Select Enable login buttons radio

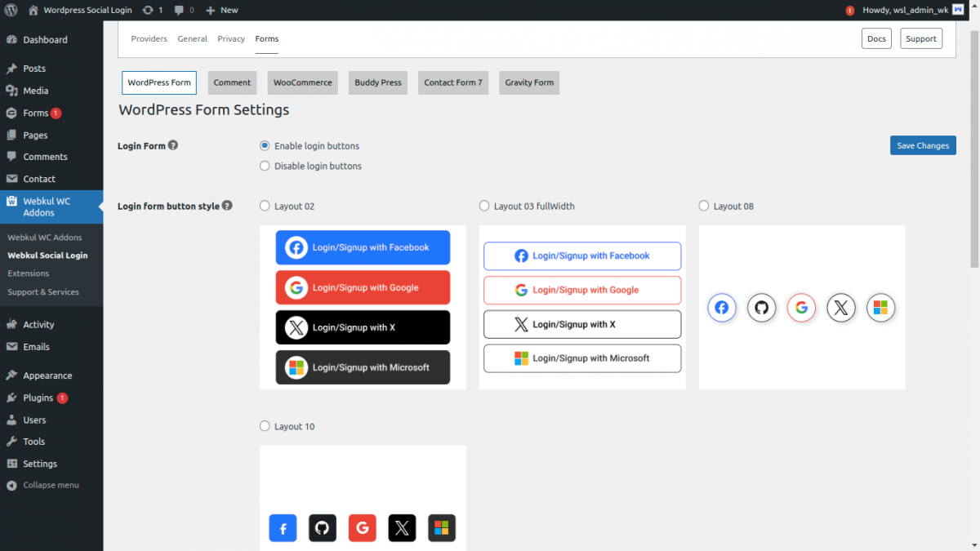tap(265, 146)
